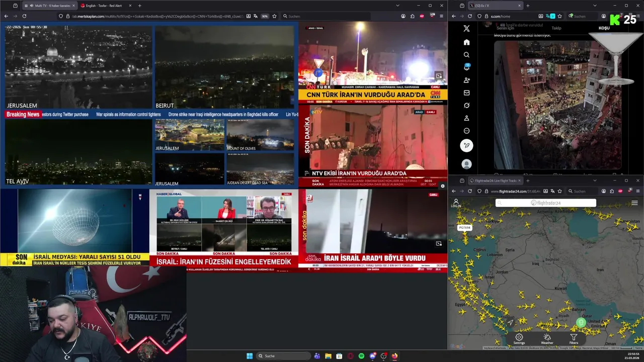The height and width of the screenshot is (362, 644).
Task: Open Multi TV browser application menu
Action: (441, 16)
